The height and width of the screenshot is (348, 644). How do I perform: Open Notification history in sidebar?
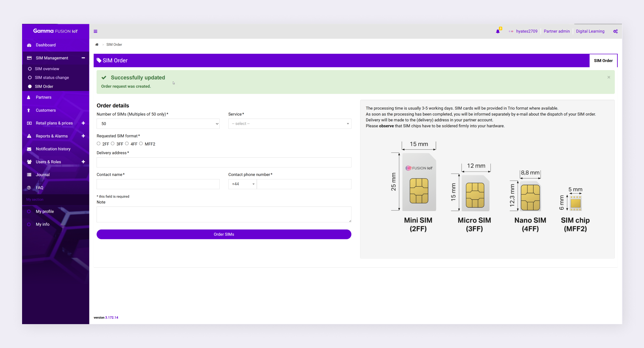pos(53,149)
